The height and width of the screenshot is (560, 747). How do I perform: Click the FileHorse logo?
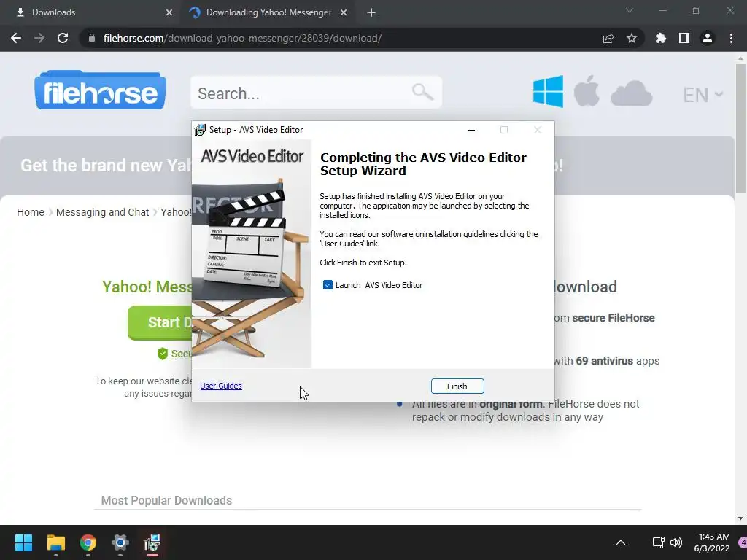(100, 90)
